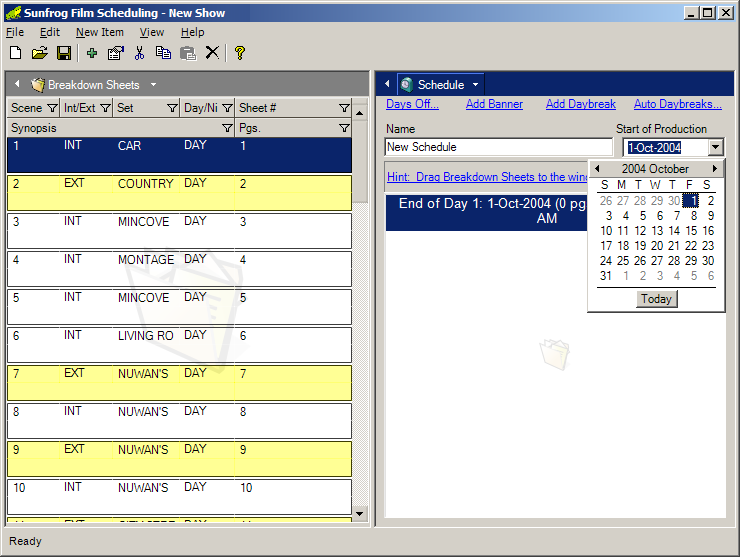Click the green plus Add item icon
The image size is (740, 557).
pos(92,52)
